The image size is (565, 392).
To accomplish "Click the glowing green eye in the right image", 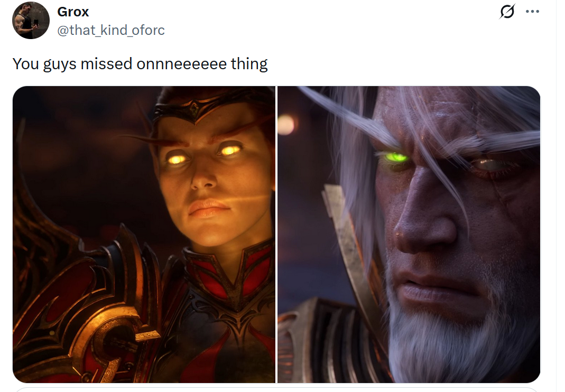I will [x=397, y=158].
